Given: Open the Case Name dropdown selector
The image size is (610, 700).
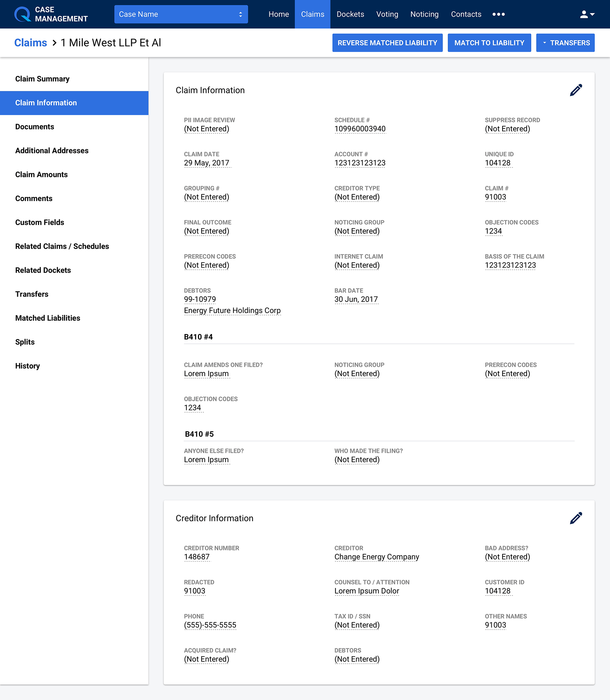Looking at the screenshot, I should [x=181, y=14].
